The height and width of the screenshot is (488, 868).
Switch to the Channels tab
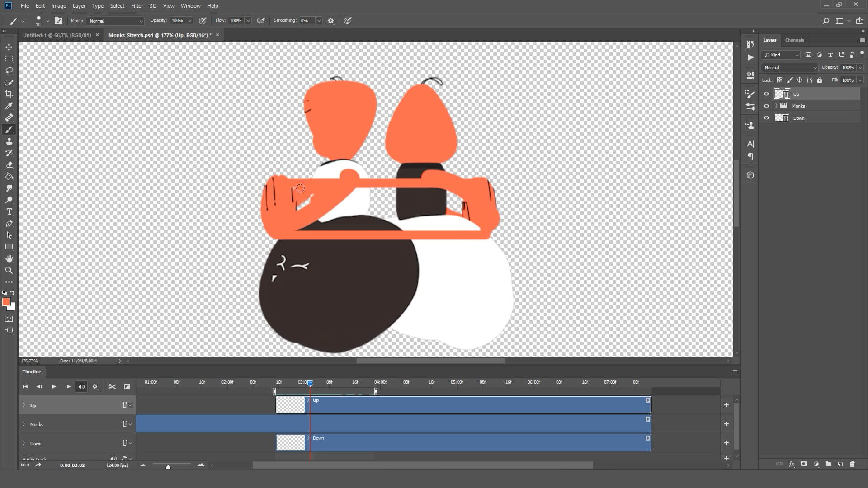794,40
